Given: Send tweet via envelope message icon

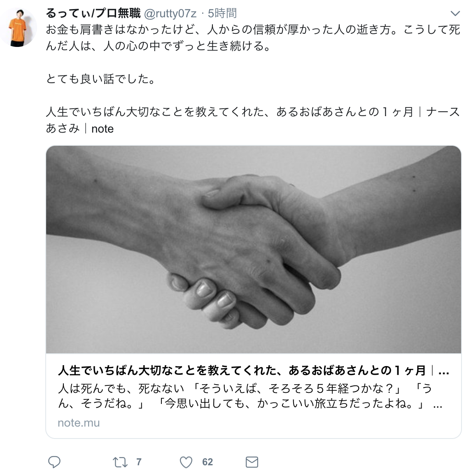Looking at the screenshot, I should point(252,462).
